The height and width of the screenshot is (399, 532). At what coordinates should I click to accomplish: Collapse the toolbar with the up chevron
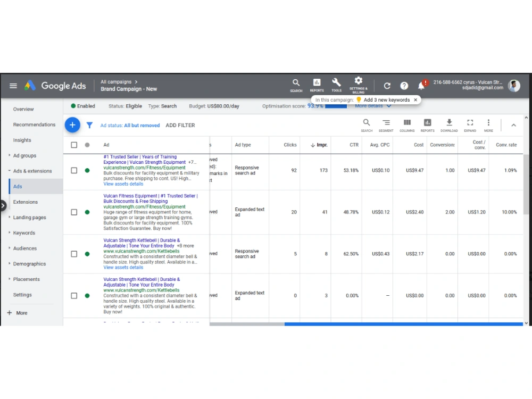click(x=514, y=125)
